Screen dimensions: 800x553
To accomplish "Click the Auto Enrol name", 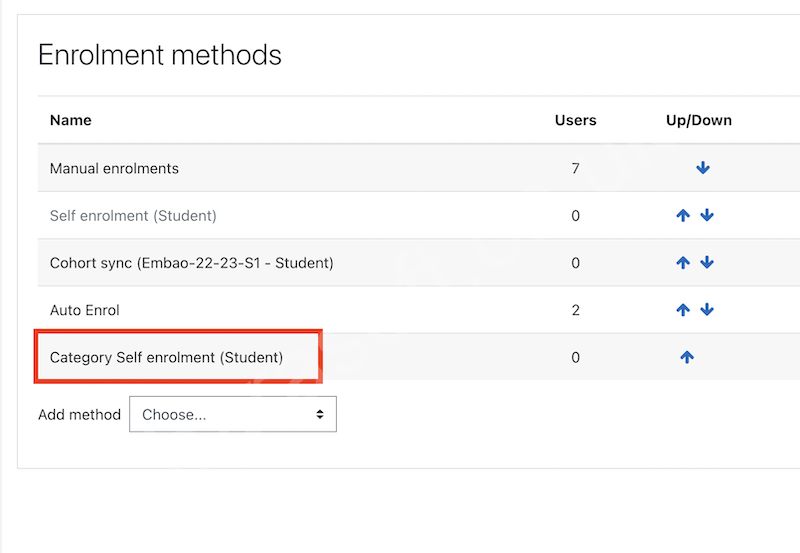I will [x=85, y=310].
